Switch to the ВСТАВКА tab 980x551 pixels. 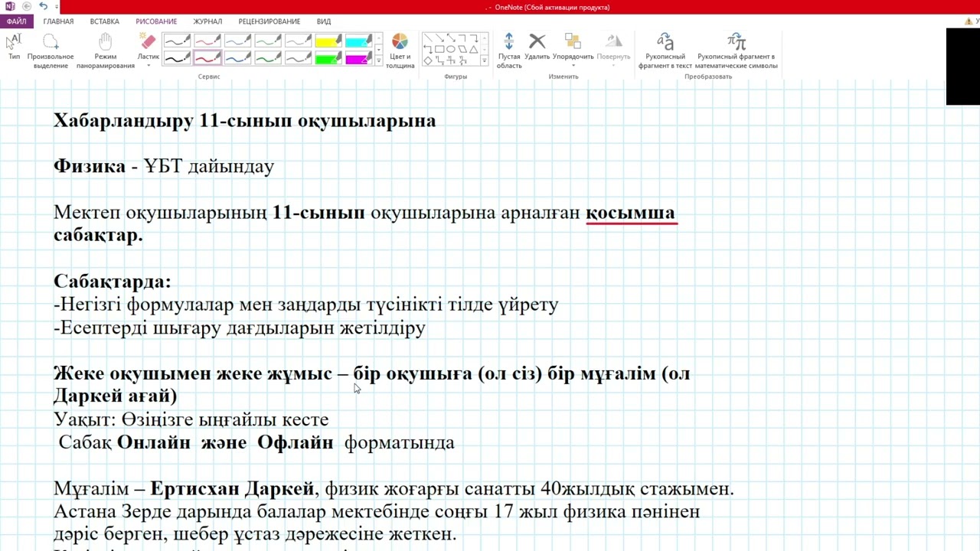(105, 21)
